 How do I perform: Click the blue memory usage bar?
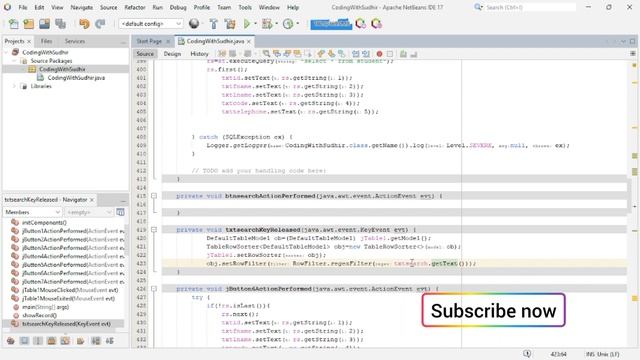331,24
